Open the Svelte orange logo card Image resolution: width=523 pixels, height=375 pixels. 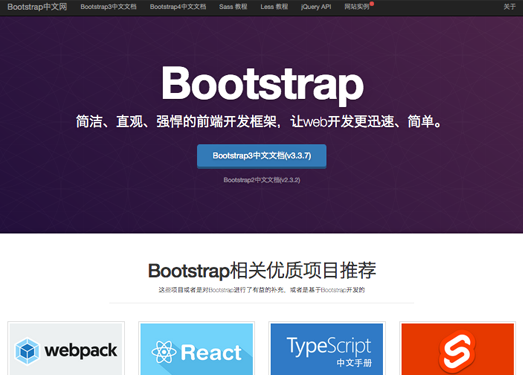[458, 349]
